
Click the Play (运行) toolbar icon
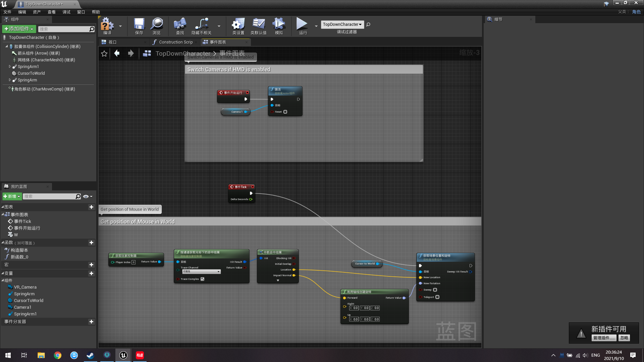(x=303, y=26)
